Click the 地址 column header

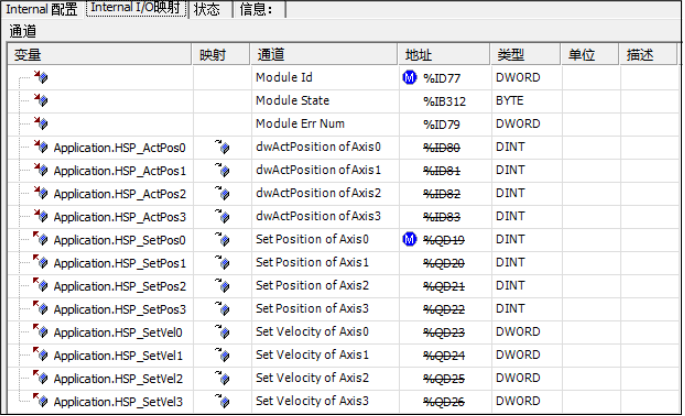point(444,55)
